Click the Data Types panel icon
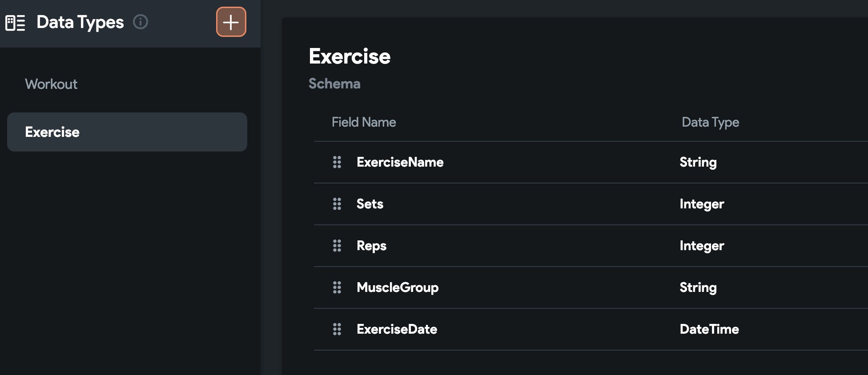 click(x=15, y=22)
